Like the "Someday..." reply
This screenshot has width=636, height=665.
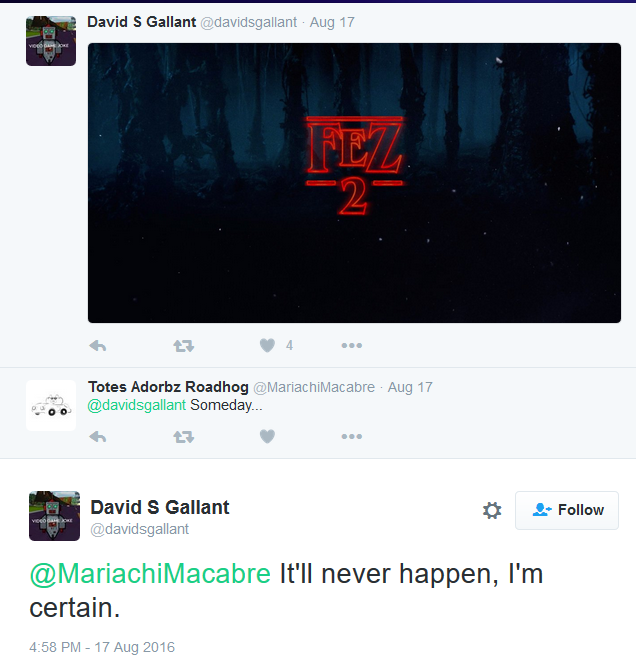pyautogui.click(x=268, y=436)
